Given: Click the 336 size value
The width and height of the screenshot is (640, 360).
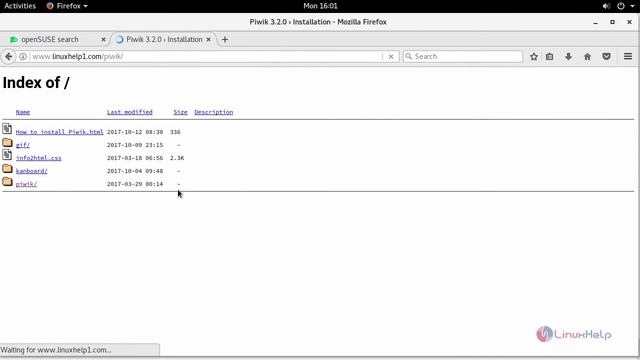Looking at the screenshot, I should [175, 132].
